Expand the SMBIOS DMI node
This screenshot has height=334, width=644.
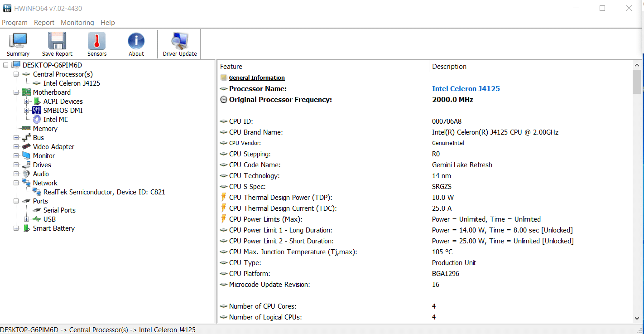pos(27,110)
